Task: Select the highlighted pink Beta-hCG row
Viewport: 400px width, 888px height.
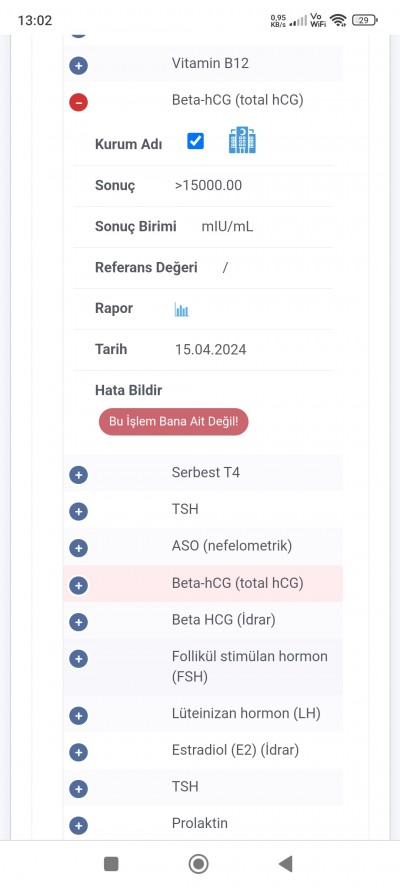Action: [x=203, y=584]
